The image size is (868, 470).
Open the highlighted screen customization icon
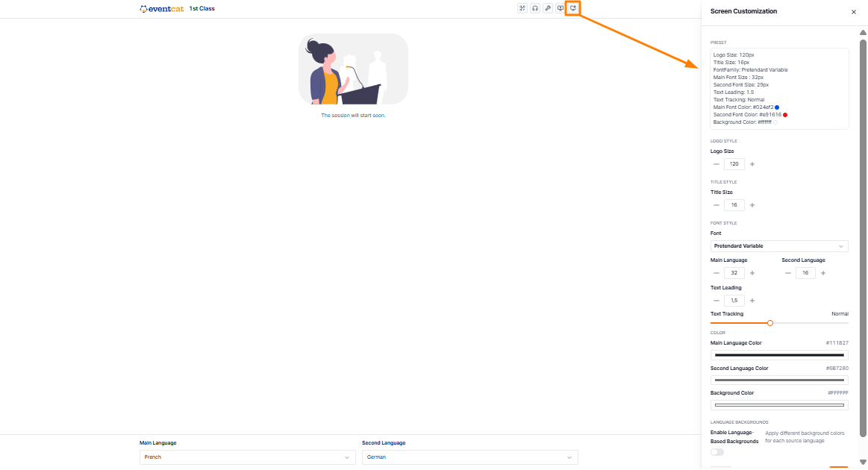coord(573,8)
